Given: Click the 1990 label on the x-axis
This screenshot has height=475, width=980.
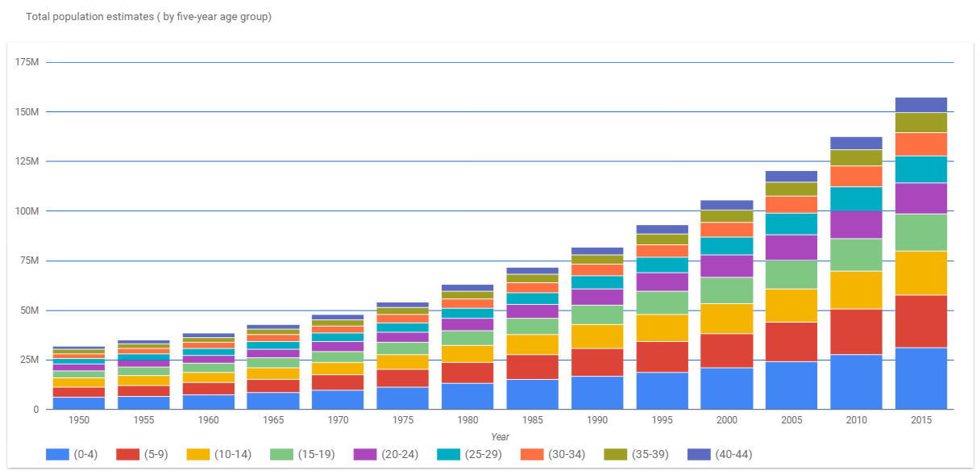Looking at the screenshot, I should tap(596, 420).
